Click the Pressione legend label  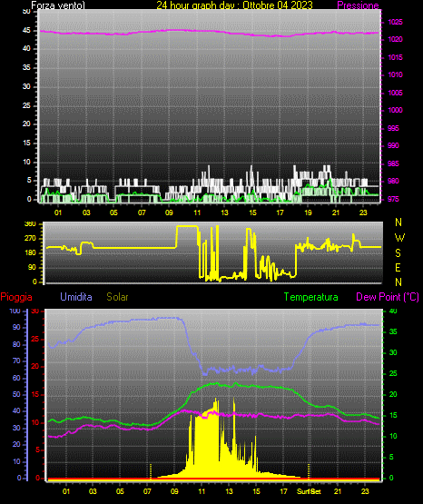click(x=358, y=5)
